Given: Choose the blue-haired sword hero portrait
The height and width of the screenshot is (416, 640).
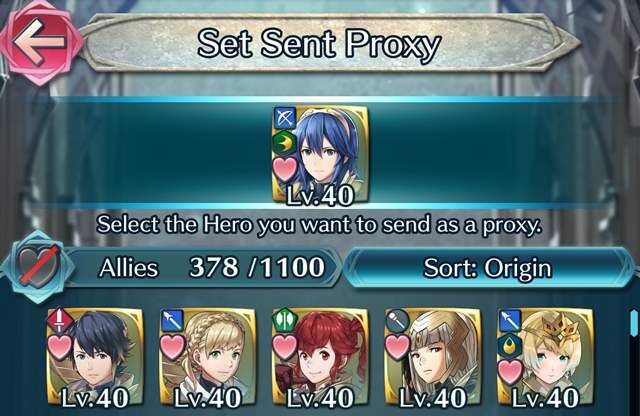Looking at the screenshot, I should pyautogui.click(x=95, y=357).
